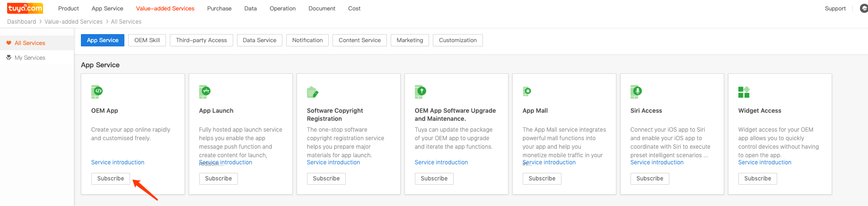Subscribe to the App Launch service
The image size is (868, 206).
click(x=219, y=179)
